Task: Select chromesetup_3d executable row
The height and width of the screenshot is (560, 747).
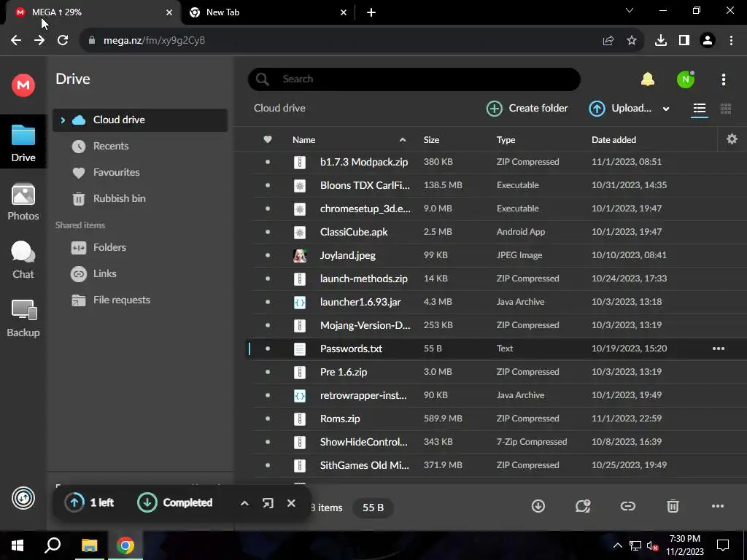Action: (x=495, y=209)
